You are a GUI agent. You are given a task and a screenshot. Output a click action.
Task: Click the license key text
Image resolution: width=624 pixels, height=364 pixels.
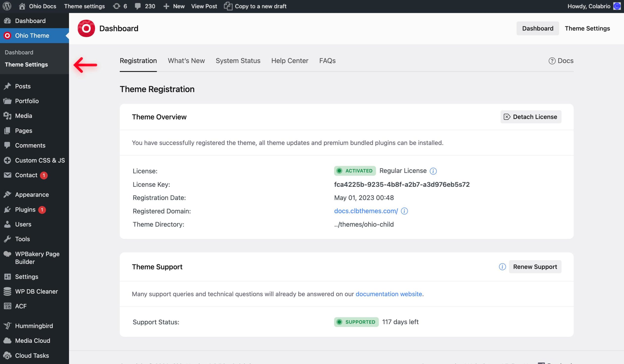tap(402, 185)
